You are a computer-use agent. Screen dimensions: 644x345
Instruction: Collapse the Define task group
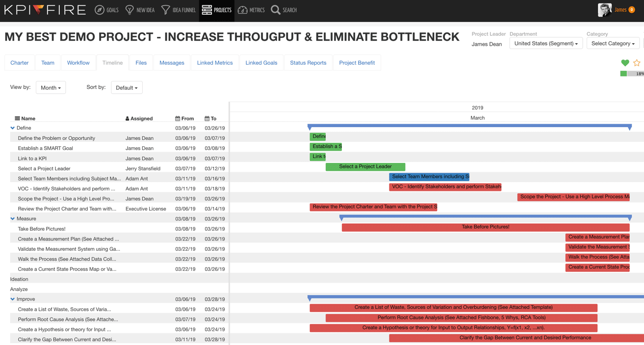coord(13,128)
